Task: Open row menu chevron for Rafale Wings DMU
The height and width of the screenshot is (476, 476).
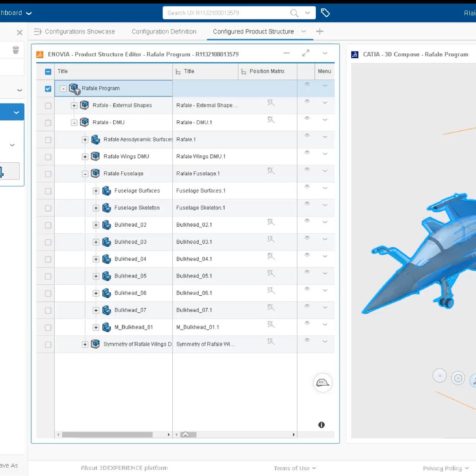Action: (325, 154)
